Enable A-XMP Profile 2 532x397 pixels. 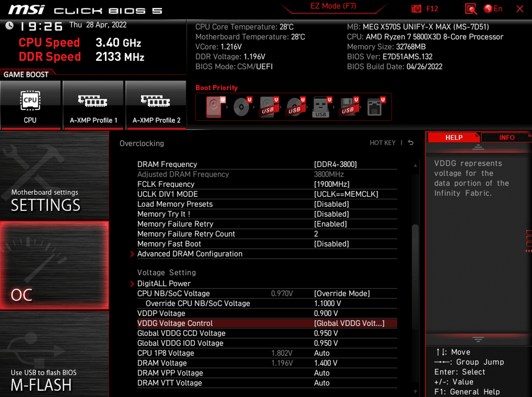point(156,105)
